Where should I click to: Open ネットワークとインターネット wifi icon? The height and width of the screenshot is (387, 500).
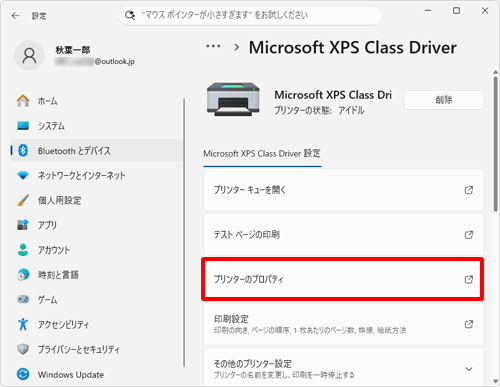click(23, 175)
